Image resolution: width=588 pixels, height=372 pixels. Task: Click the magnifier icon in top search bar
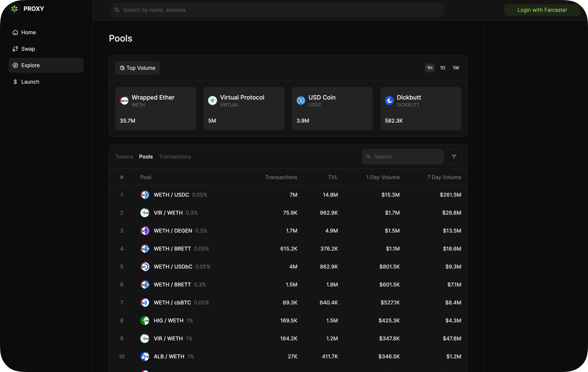coord(117,10)
